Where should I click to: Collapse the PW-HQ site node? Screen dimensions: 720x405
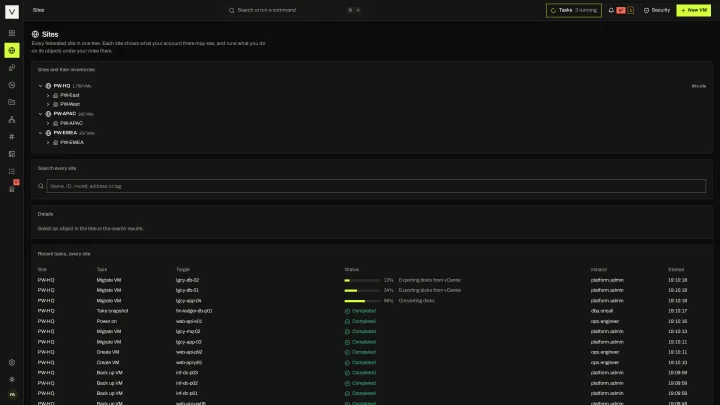(40, 86)
